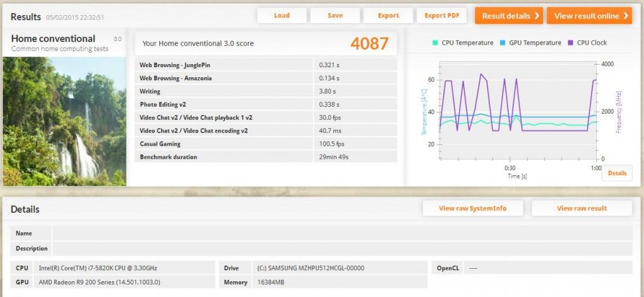The height and width of the screenshot is (297, 644).
Task: Click the Export PDF button
Action: pyautogui.click(x=441, y=16)
